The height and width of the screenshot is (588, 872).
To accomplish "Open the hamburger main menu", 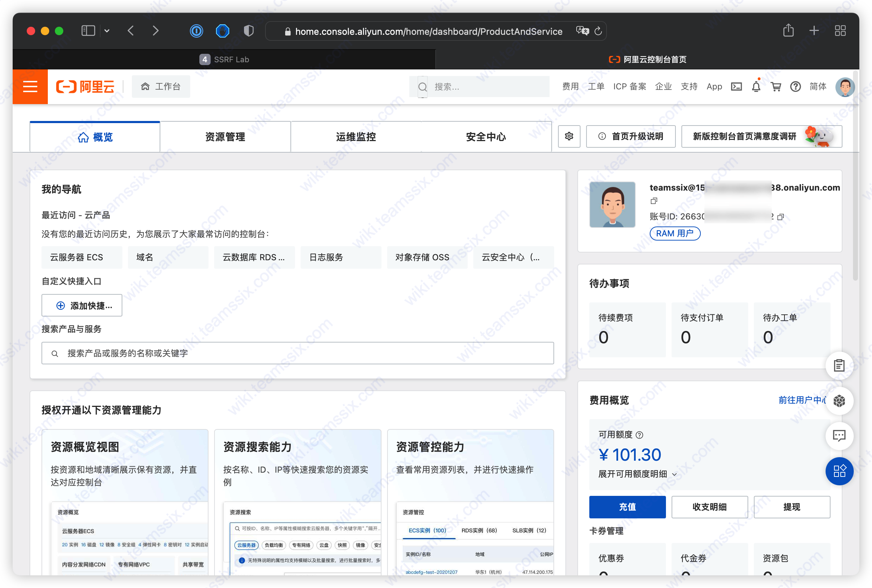I will pos(30,87).
